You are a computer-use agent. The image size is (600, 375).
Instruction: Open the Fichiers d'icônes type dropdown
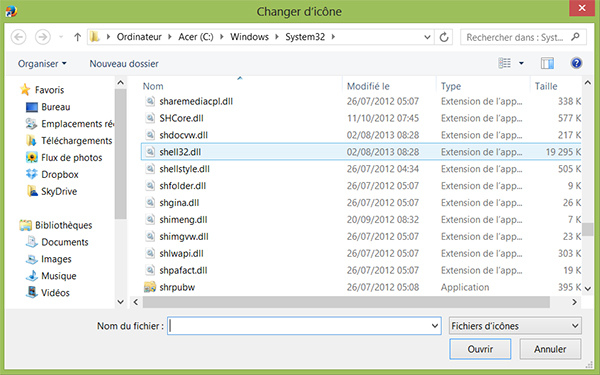click(x=515, y=326)
